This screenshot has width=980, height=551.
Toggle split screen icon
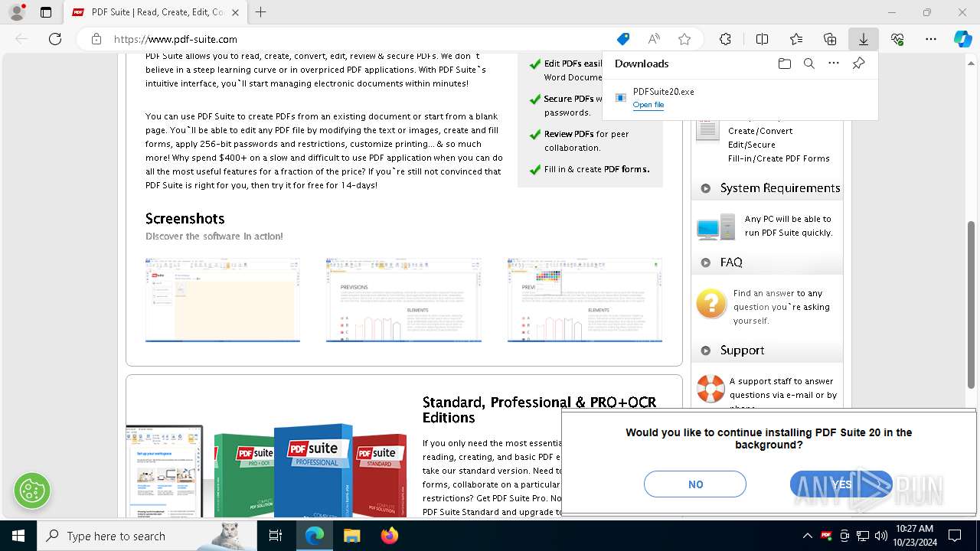[762, 39]
